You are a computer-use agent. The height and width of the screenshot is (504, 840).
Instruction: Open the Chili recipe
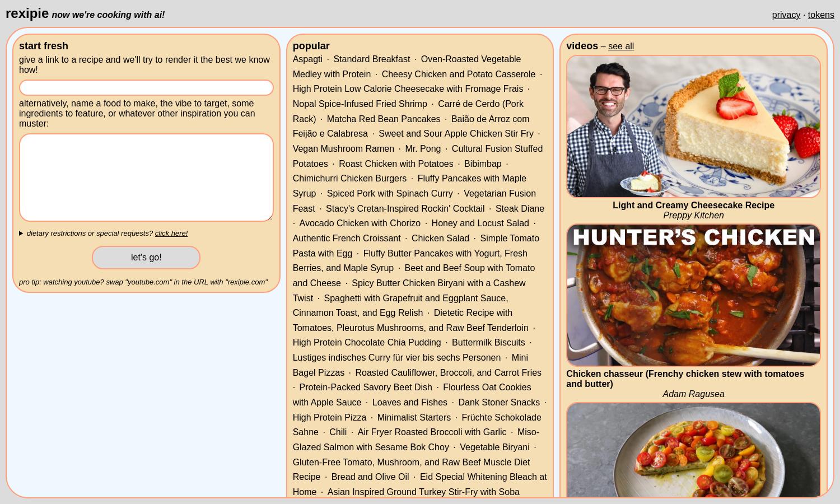click(x=338, y=432)
